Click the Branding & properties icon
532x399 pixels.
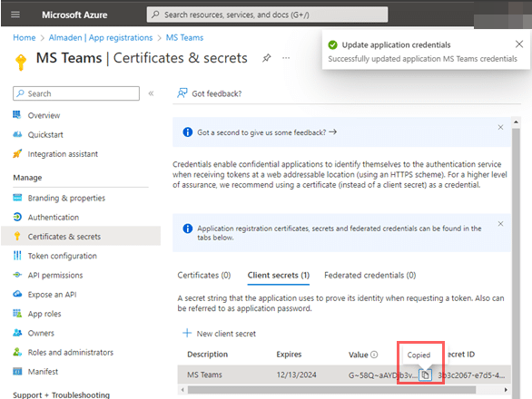[x=17, y=198]
